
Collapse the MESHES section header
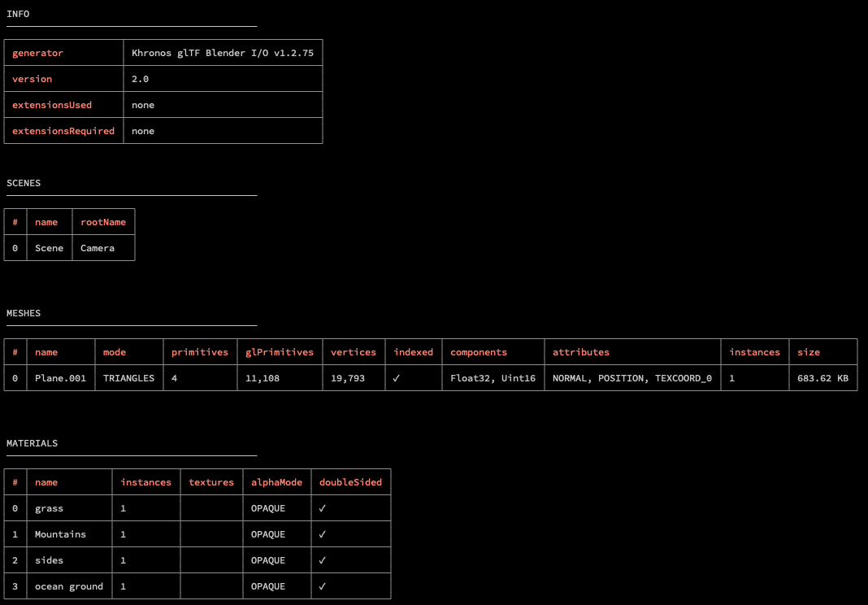click(24, 313)
